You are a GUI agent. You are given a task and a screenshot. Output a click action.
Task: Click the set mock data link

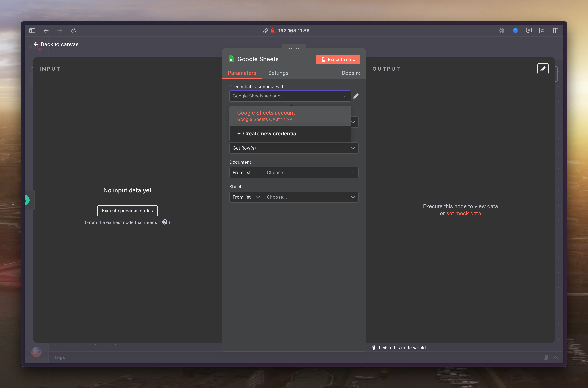click(x=463, y=213)
